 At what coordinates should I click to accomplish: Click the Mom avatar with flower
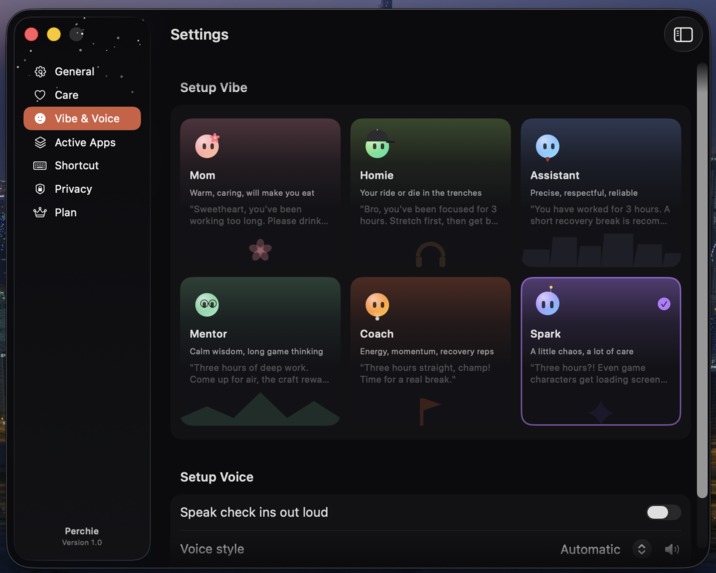pyautogui.click(x=207, y=146)
